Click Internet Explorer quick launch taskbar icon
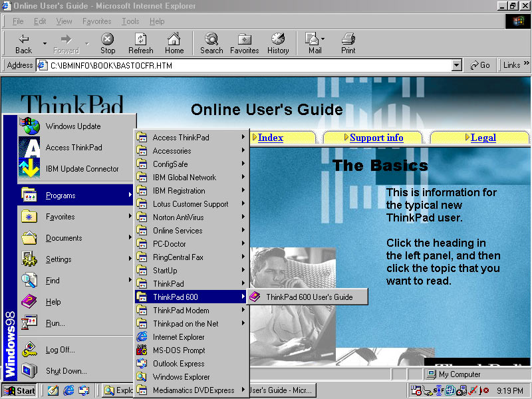This screenshot has width=532, height=399. [x=68, y=390]
